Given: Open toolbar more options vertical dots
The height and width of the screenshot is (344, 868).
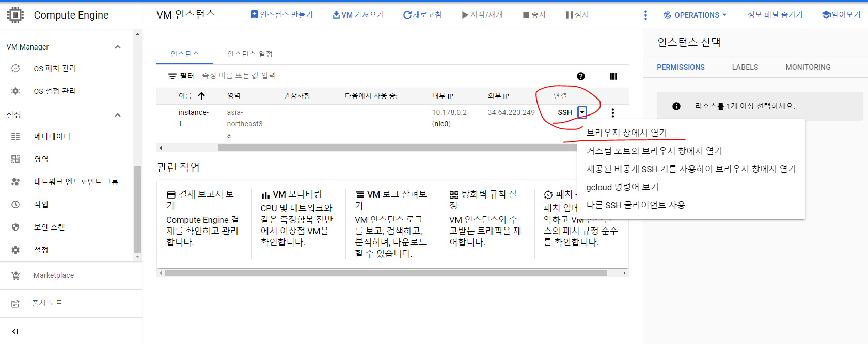Looking at the screenshot, I should click(645, 15).
